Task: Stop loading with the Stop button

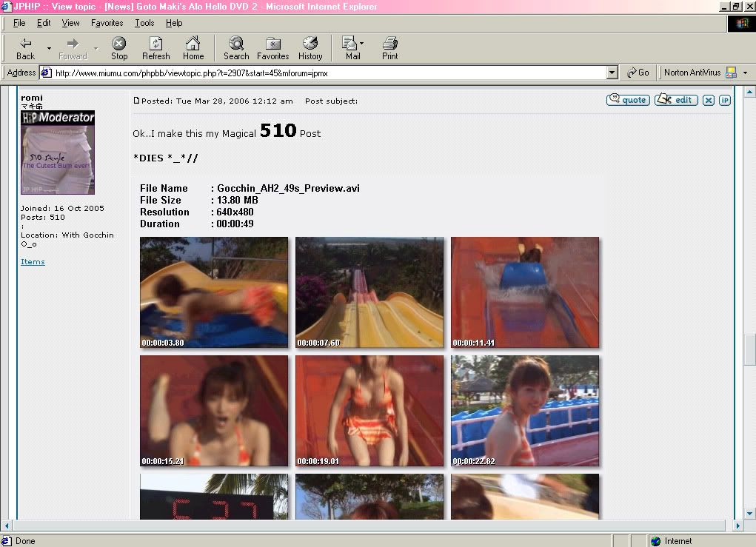Action: 119,49
